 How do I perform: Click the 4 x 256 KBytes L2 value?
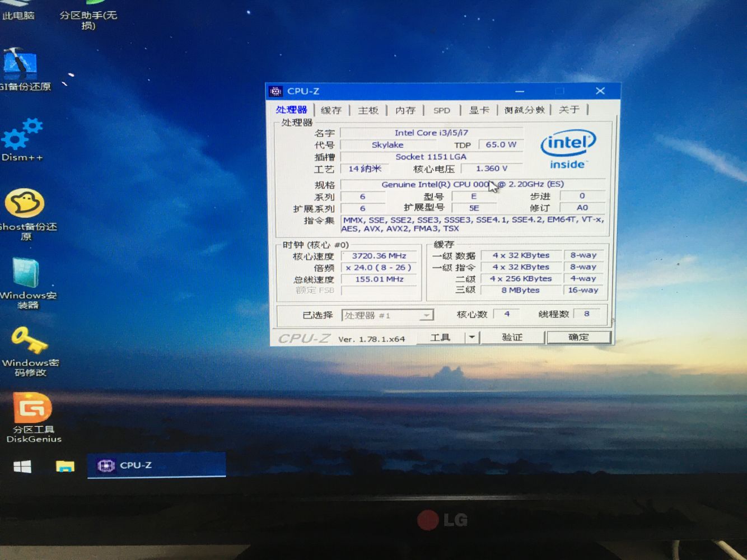coord(520,278)
